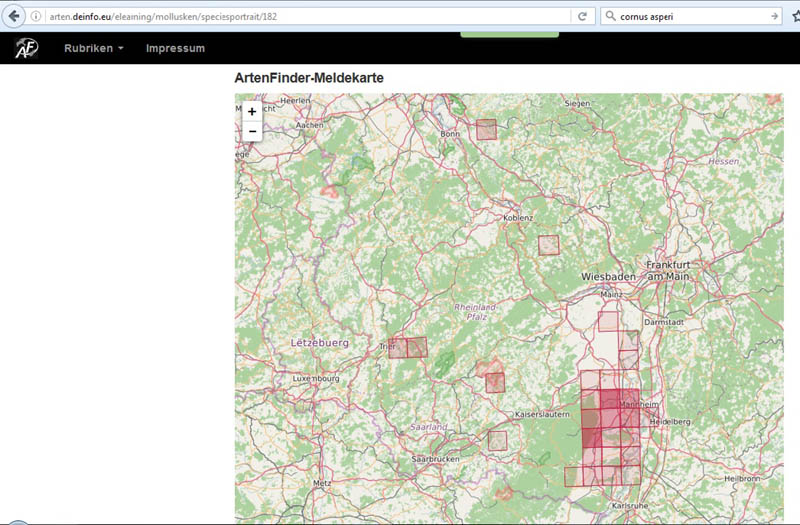The image size is (800, 525).
Task: Click the search box containing 'cornus asperi'
Action: point(690,17)
